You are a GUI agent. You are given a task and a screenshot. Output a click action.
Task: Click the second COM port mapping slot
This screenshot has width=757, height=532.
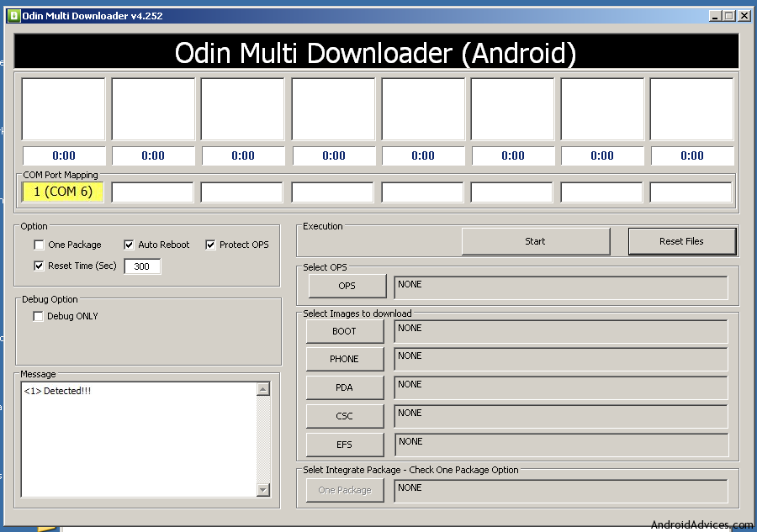coord(152,192)
